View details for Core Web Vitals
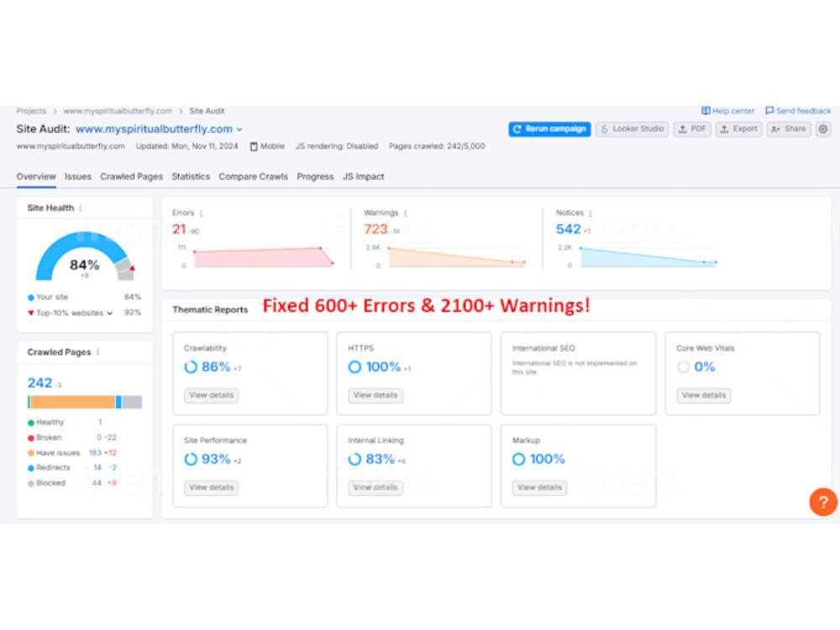Screen dimensions: 840x630 tap(704, 396)
